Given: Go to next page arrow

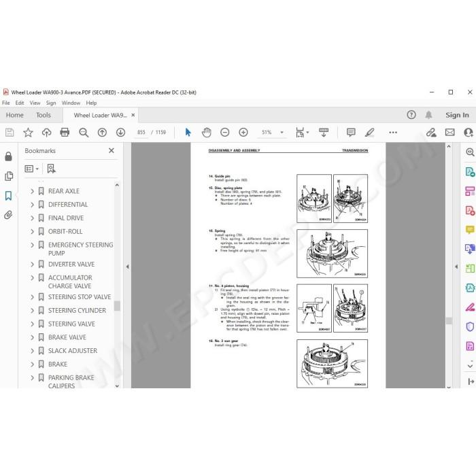Looking at the screenshot, I should pos(120,133).
